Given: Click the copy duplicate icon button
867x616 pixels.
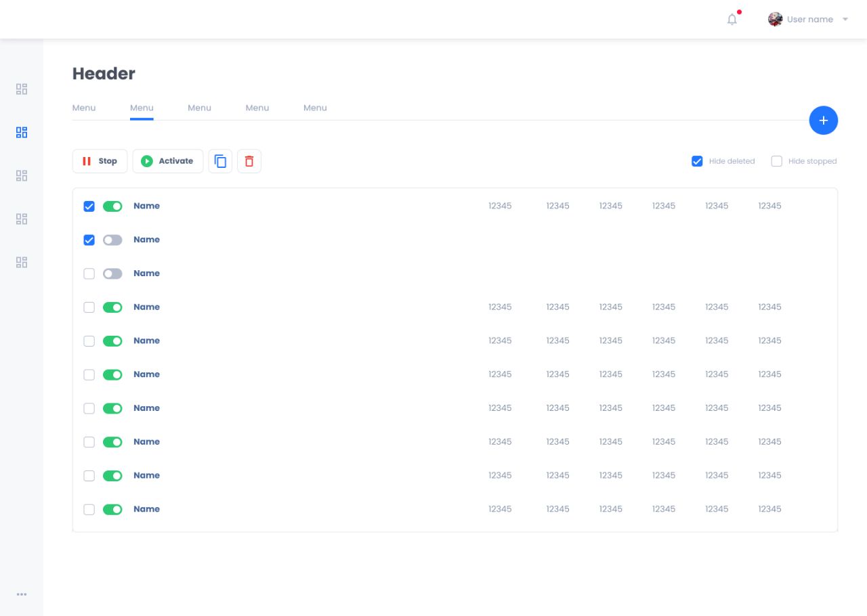Looking at the screenshot, I should (x=220, y=161).
